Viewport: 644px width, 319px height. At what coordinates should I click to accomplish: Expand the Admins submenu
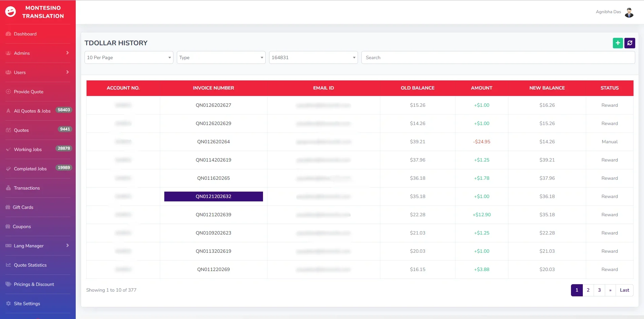coord(67,53)
